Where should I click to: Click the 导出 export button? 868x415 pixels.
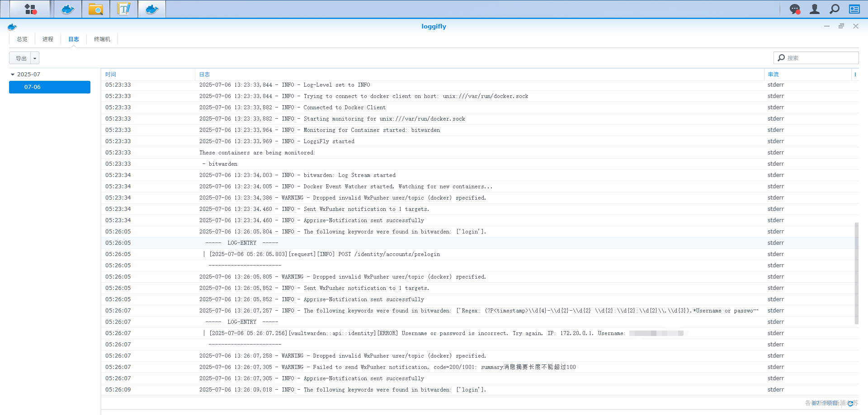20,58
